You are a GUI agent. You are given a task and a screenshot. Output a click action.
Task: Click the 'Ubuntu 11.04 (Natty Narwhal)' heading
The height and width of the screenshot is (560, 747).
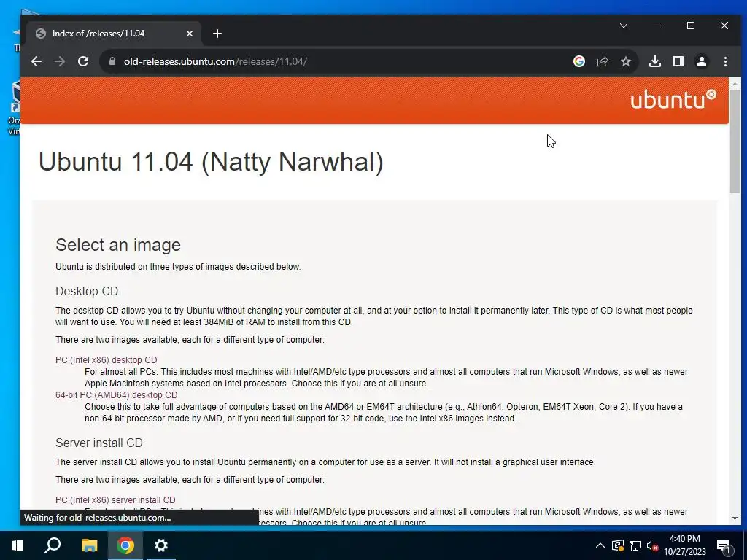coord(211,162)
